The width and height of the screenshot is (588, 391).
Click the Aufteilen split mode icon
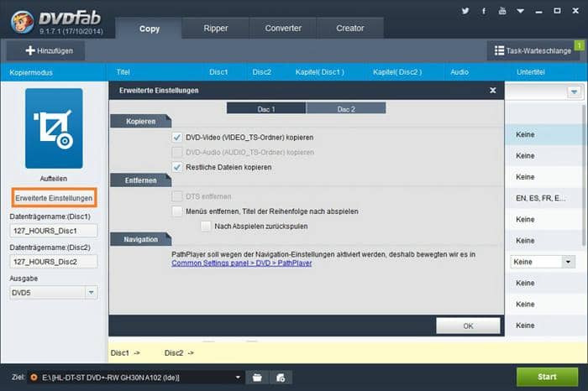(54, 128)
